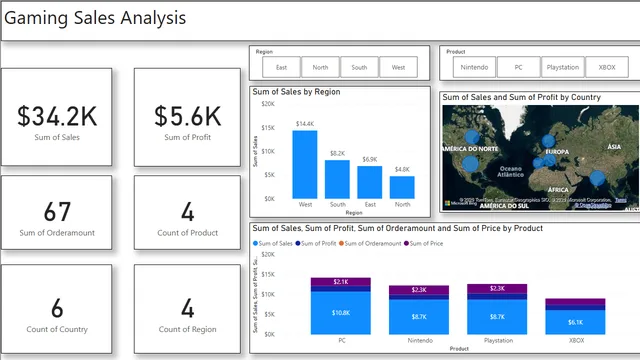This screenshot has height=360, width=640.
Task: Click the South bar in Sales by Region
Action: click(x=337, y=179)
